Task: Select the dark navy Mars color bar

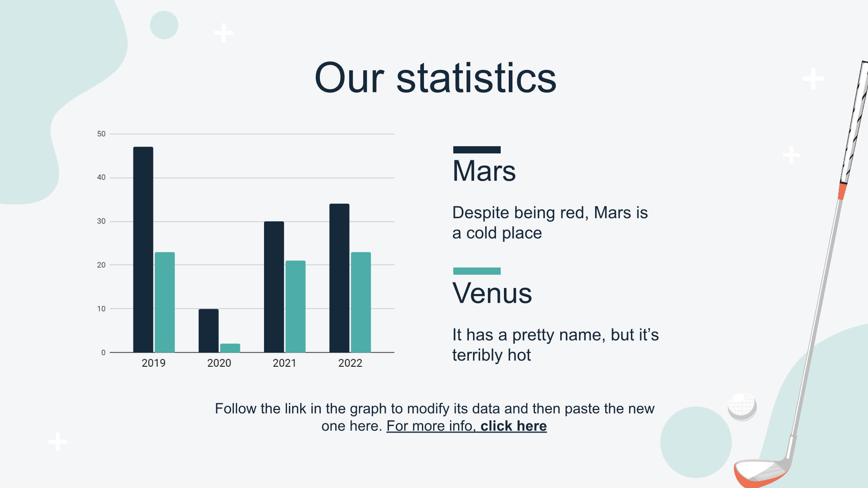Action: pos(477,150)
